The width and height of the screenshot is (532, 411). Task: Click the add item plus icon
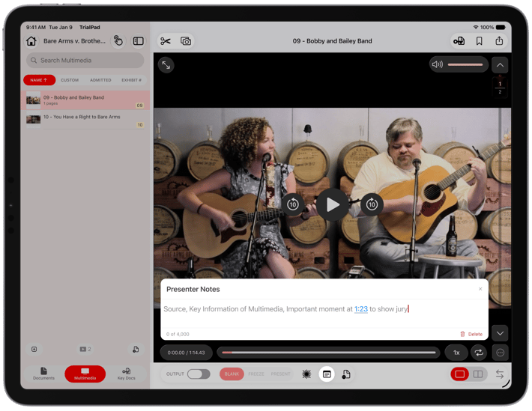coord(34,349)
